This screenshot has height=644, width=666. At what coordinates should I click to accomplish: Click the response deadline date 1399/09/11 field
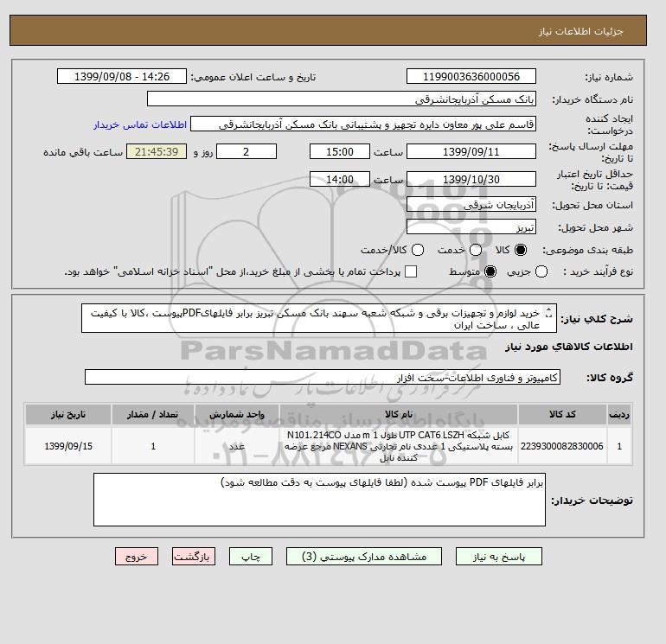click(471, 151)
